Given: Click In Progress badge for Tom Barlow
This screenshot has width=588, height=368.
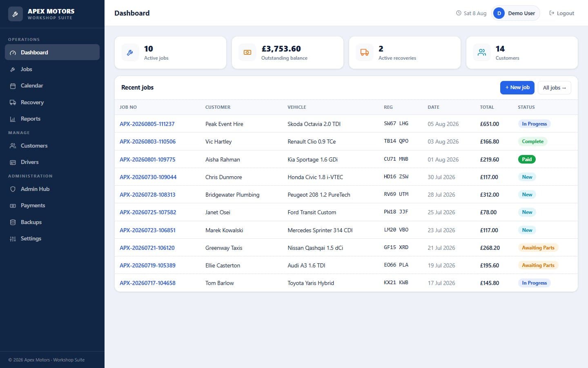Looking at the screenshot, I should (x=535, y=283).
